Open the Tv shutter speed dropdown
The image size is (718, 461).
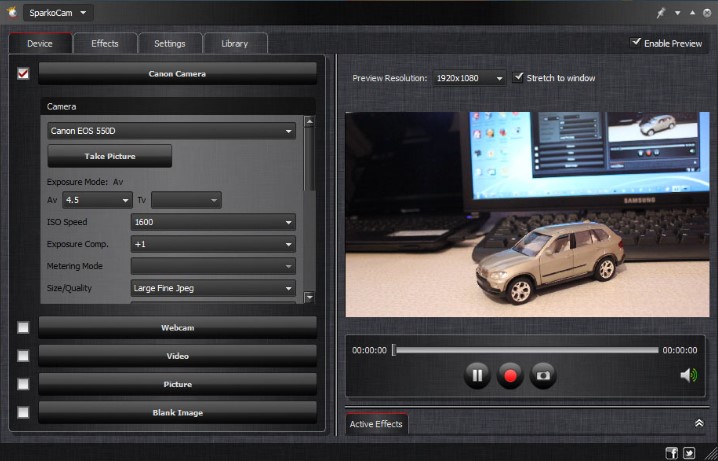[186, 200]
